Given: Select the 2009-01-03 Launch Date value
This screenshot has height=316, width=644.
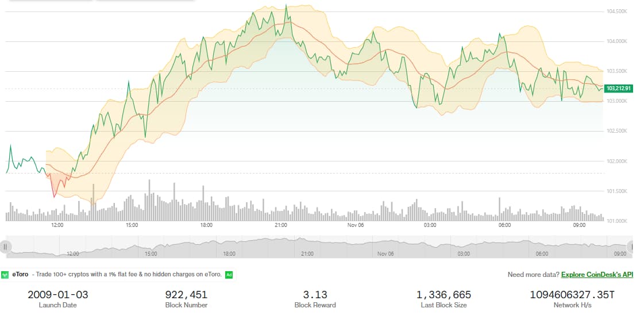Looking at the screenshot, I should point(57,295).
